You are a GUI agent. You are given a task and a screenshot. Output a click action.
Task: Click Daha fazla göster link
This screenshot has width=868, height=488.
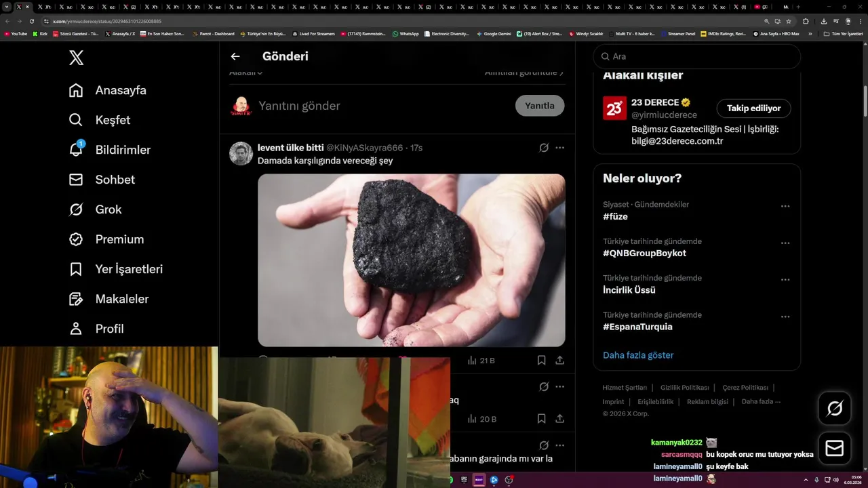[638, 355]
